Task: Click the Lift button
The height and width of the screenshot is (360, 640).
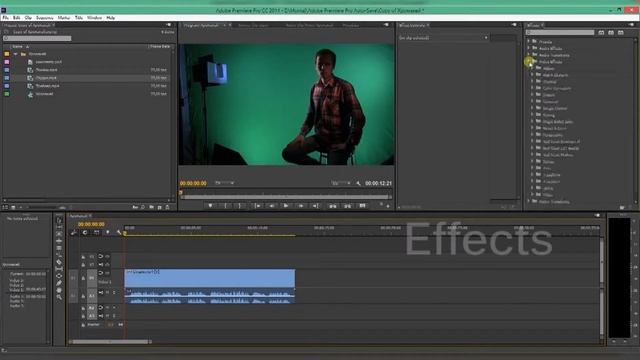Action: coord(333,206)
